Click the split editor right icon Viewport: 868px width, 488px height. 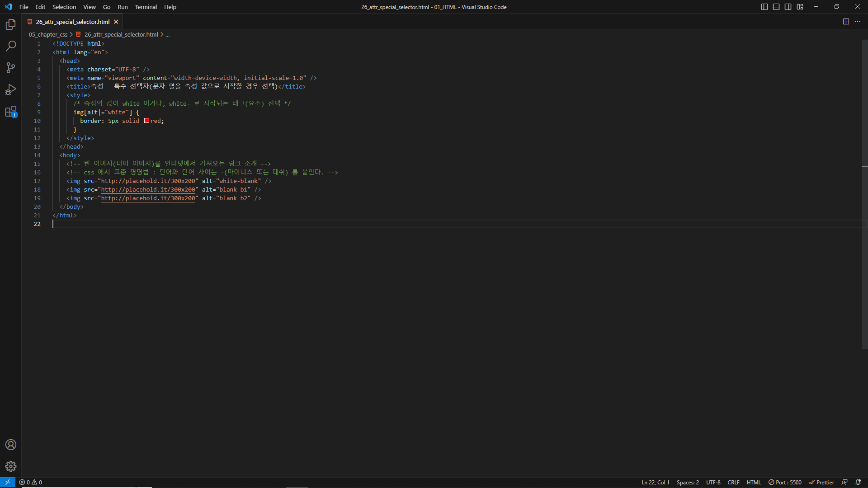coord(846,22)
